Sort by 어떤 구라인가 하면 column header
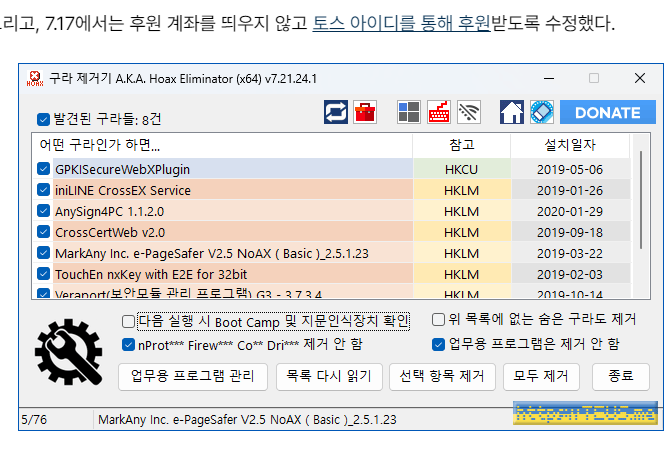 click(x=221, y=145)
